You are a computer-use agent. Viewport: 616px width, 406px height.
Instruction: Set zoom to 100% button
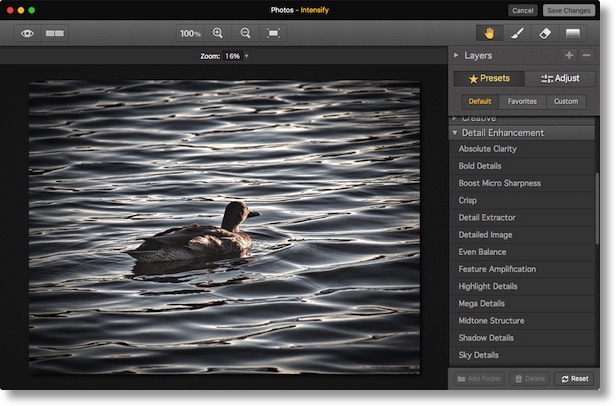pyautogui.click(x=190, y=33)
